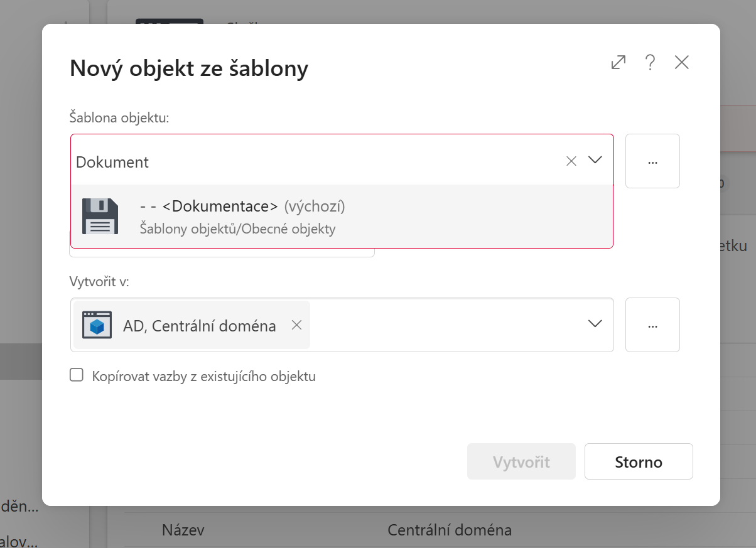Select the Název row label in the background
Image resolution: width=756 pixels, height=548 pixels.
coord(183,530)
